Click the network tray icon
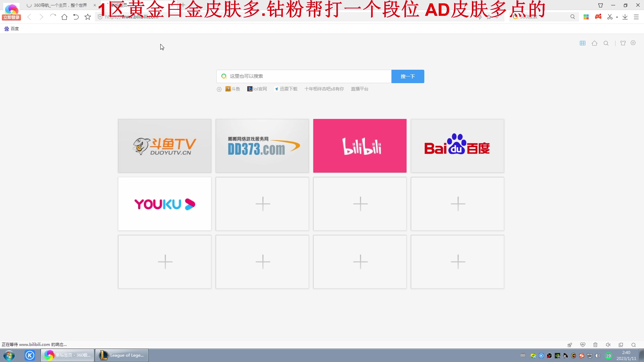644x362 pixels. click(x=590, y=356)
